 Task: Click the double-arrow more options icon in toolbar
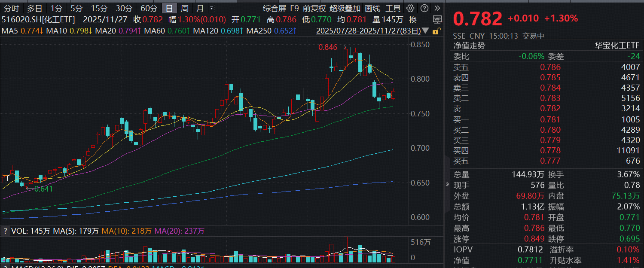[x=437, y=8]
